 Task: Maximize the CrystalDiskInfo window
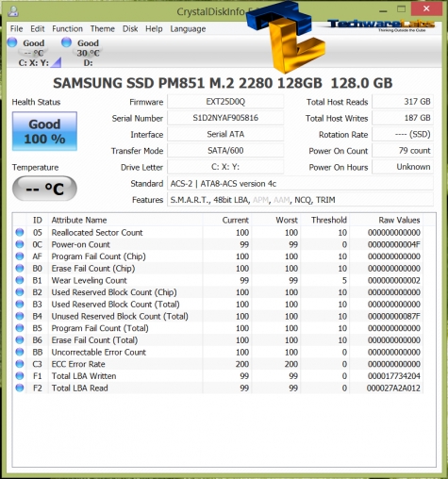(x=401, y=9)
